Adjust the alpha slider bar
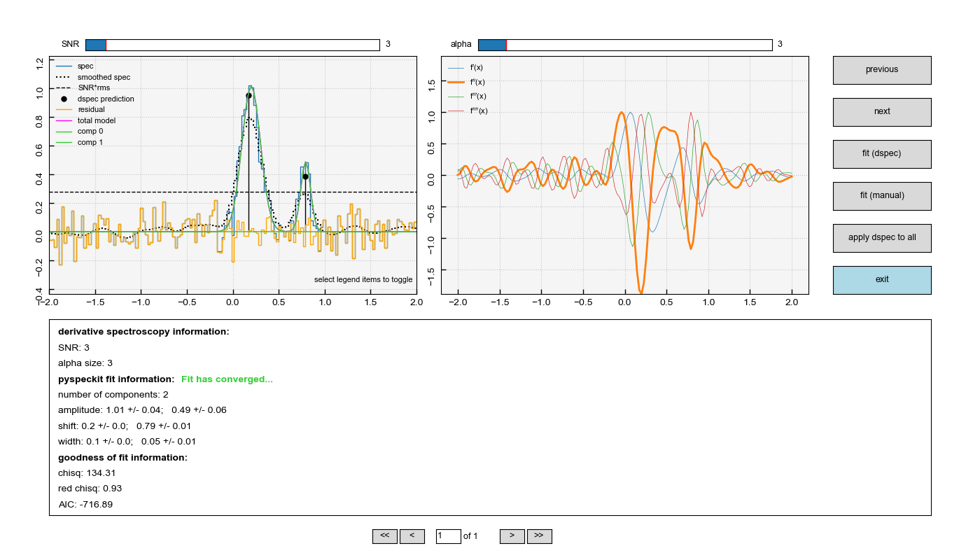 click(x=625, y=45)
